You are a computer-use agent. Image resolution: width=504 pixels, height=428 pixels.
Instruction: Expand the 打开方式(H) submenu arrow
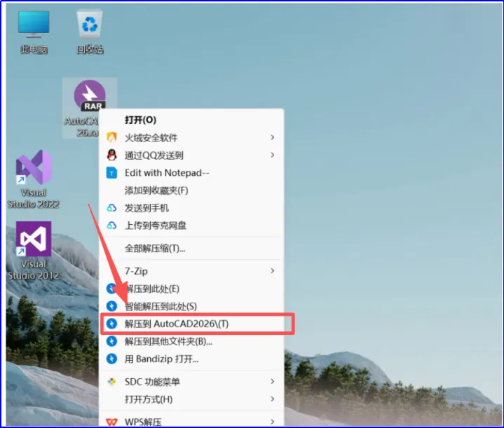point(272,399)
